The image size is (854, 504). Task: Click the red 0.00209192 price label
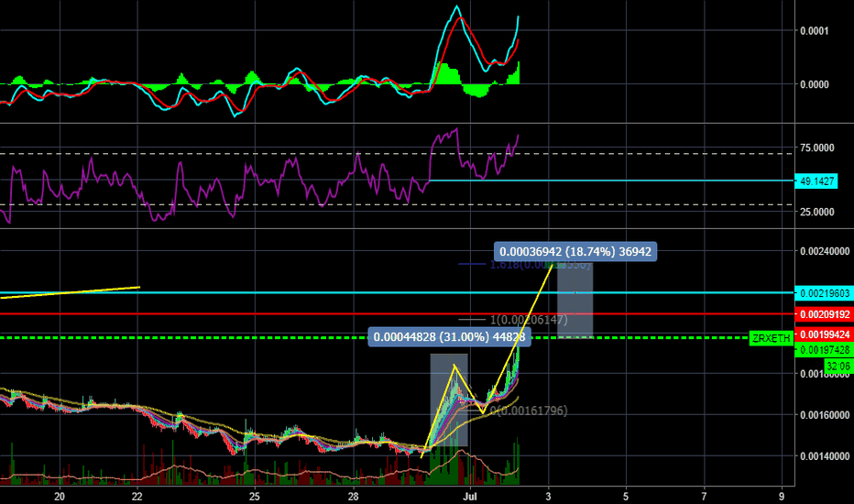coord(824,314)
